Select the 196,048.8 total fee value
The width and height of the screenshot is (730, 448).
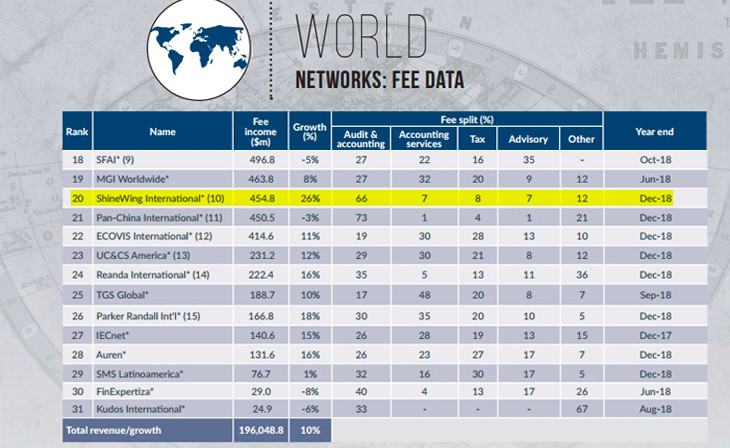[x=259, y=428]
